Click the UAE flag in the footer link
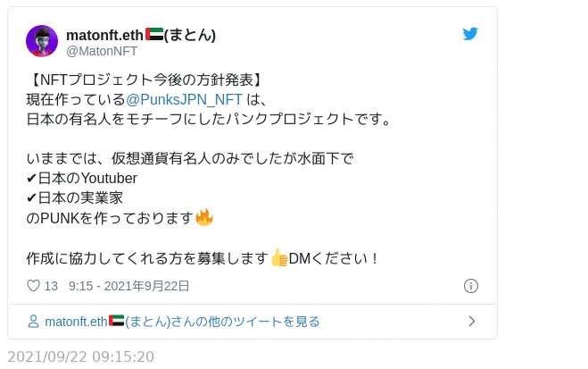The height and width of the screenshot is (369, 588). pyautogui.click(x=116, y=321)
